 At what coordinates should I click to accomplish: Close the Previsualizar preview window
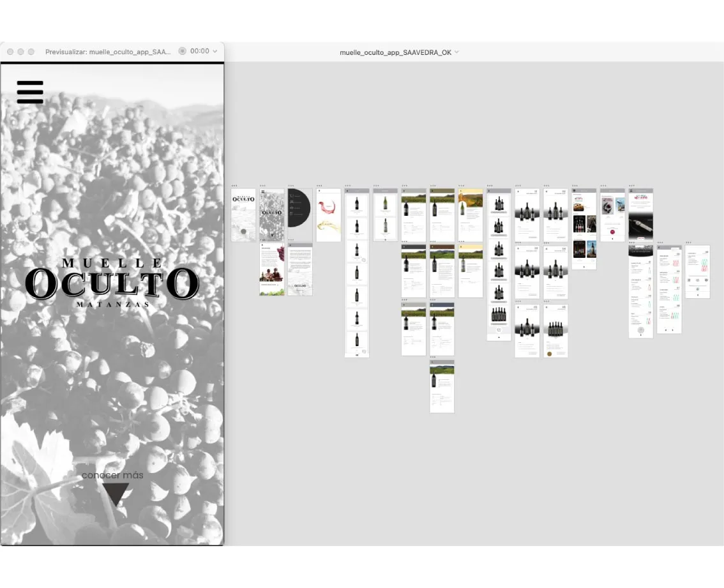(x=9, y=52)
